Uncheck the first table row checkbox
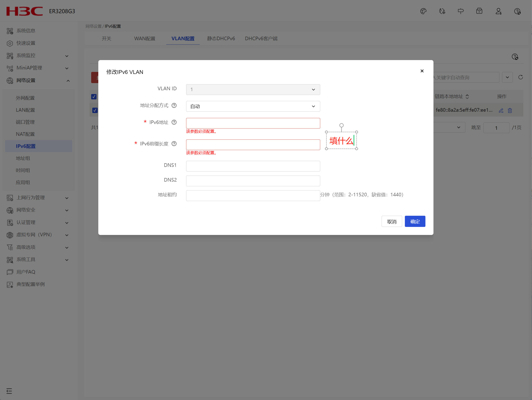This screenshot has height=400, width=532. (95, 110)
